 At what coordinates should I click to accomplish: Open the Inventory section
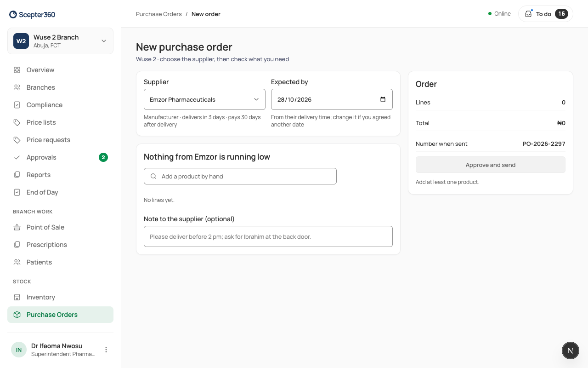click(60, 297)
